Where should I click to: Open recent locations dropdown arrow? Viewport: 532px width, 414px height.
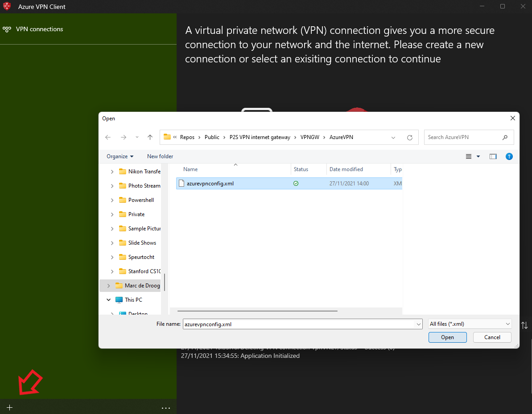click(x=137, y=137)
